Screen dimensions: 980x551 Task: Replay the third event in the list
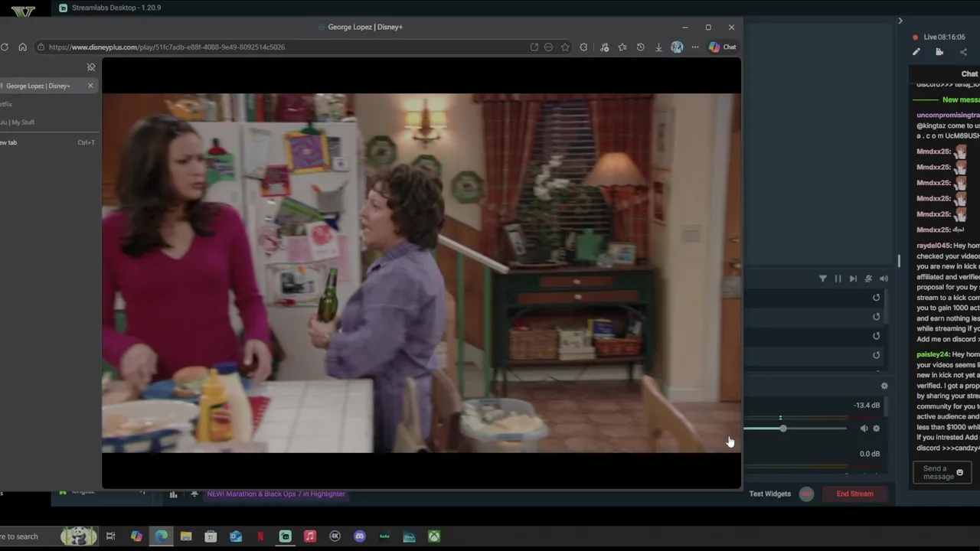877,336
